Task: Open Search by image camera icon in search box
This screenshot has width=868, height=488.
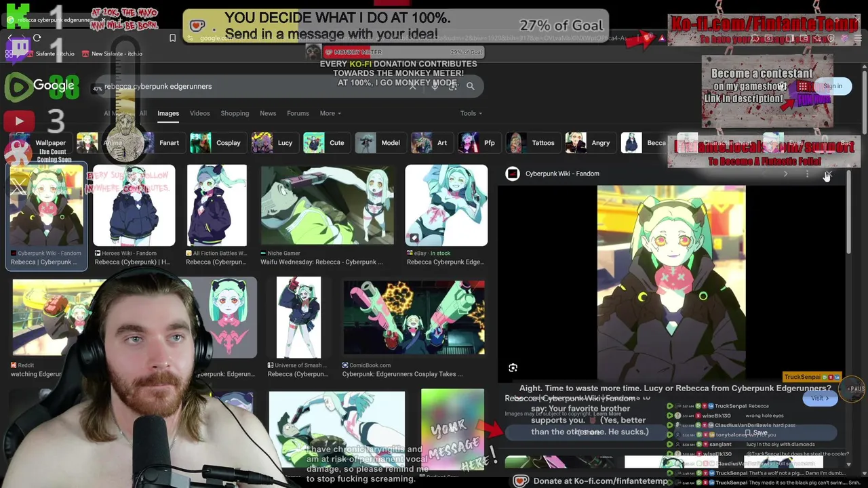Action: click(452, 86)
